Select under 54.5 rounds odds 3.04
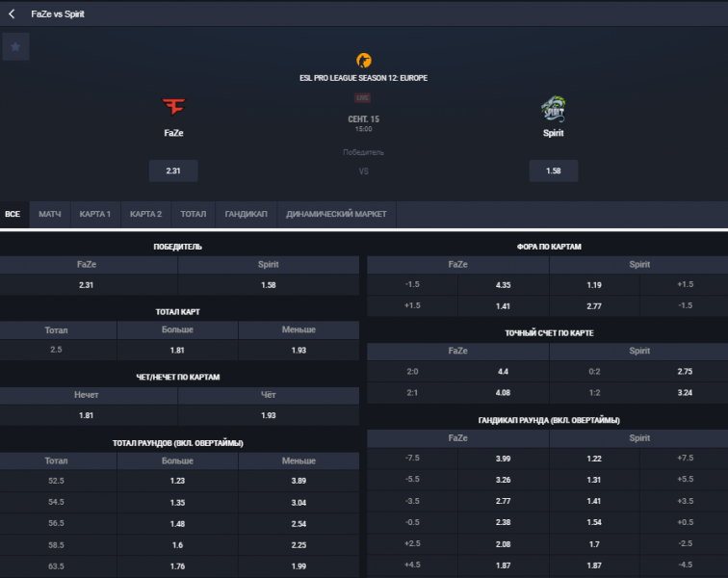The width and height of the screenshot is (728, 578). (299, 502)
